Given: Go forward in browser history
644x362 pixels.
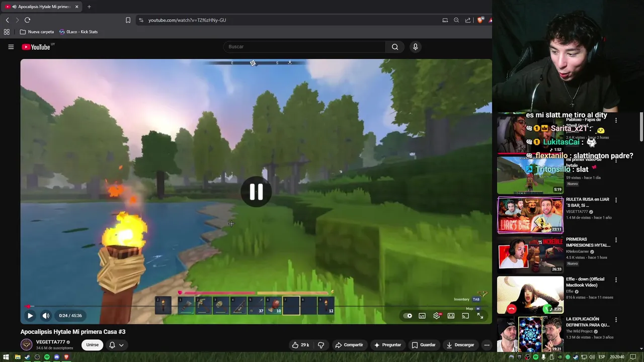Looking at the screenshot, I should click(x=17, y=20).
